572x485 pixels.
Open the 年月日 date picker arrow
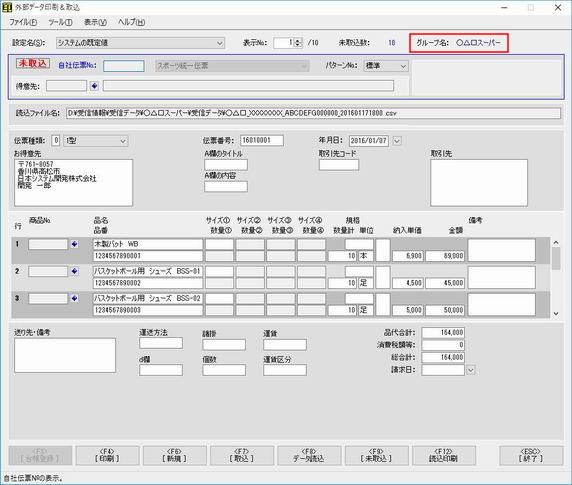coord(397,141)
